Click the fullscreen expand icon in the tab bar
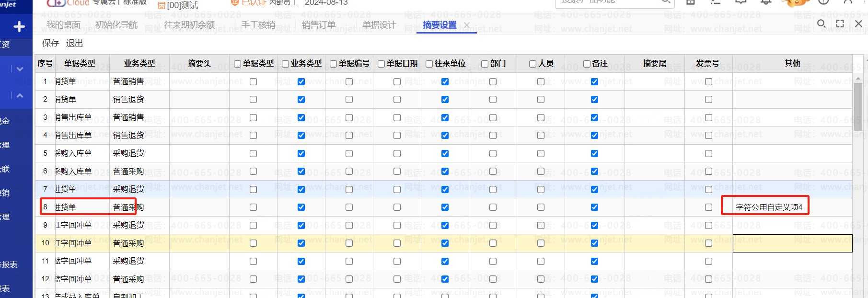868x298 pixels. [840, 23]
